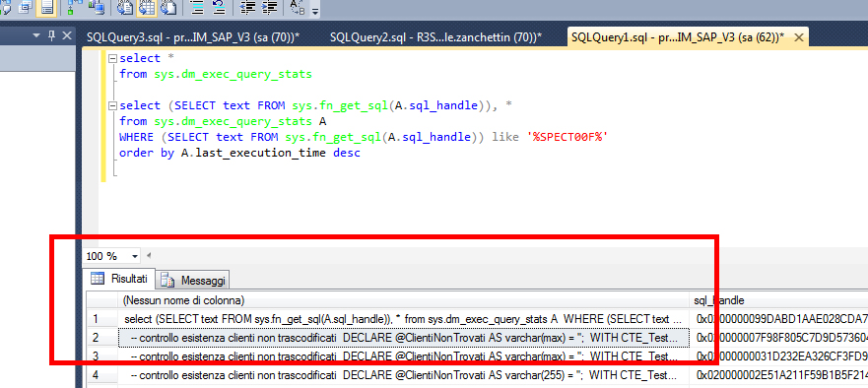Select Results to Text output mode
868x388 pixels.
tap(125, 7)
